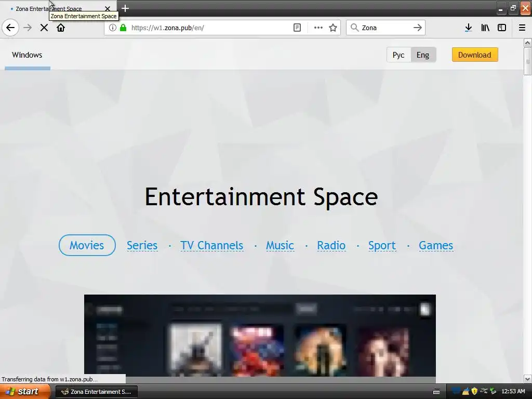This screenshot has width=532, height=399.
Task: Restore down the browser window
Action: [x=513, y=8]
